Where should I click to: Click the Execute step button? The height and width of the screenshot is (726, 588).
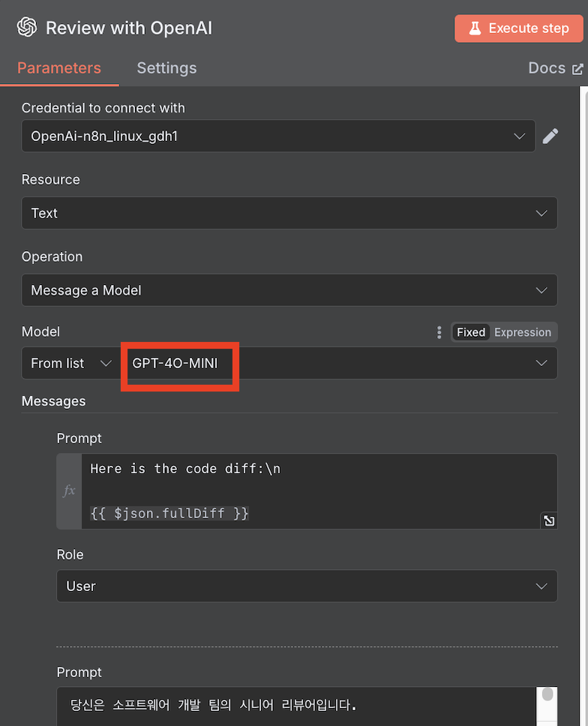(x=518, y=28)
